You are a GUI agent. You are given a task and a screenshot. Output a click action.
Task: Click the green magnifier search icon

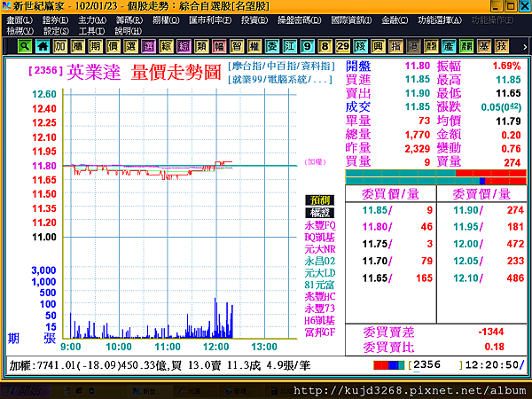point(25,46)
